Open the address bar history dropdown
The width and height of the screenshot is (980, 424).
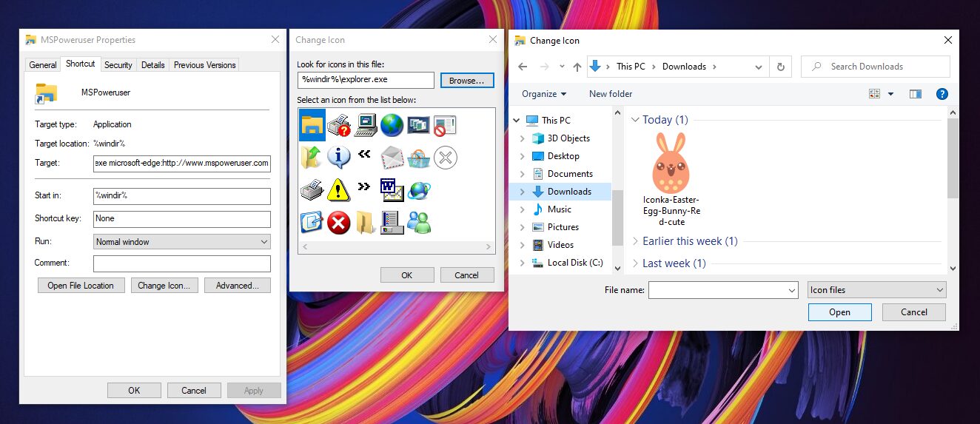759,67
